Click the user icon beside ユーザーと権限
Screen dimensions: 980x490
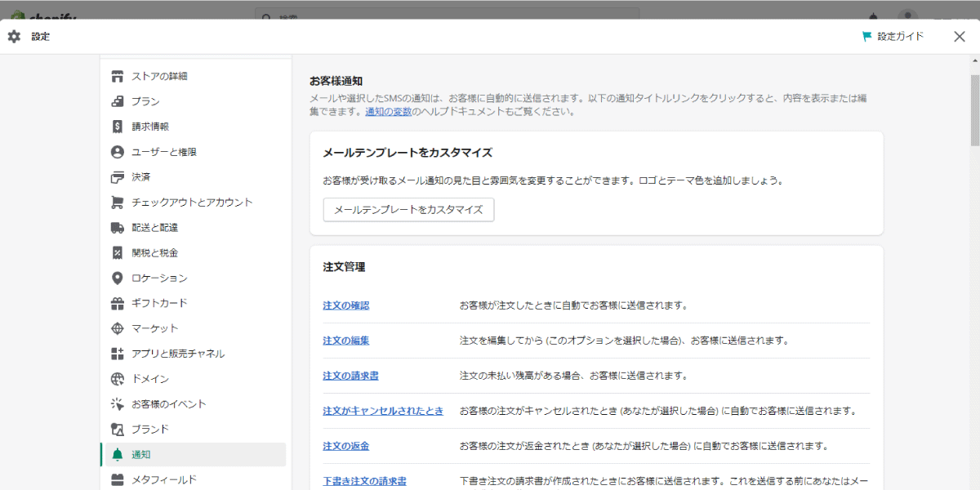pos(118,152)
